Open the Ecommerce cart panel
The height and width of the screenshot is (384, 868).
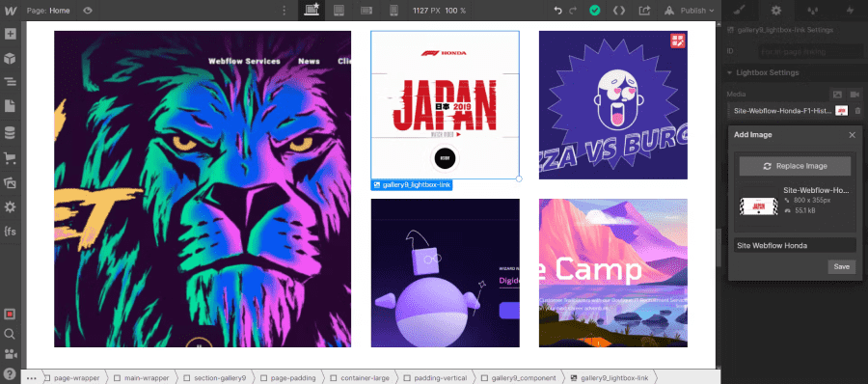click(10, 158)
